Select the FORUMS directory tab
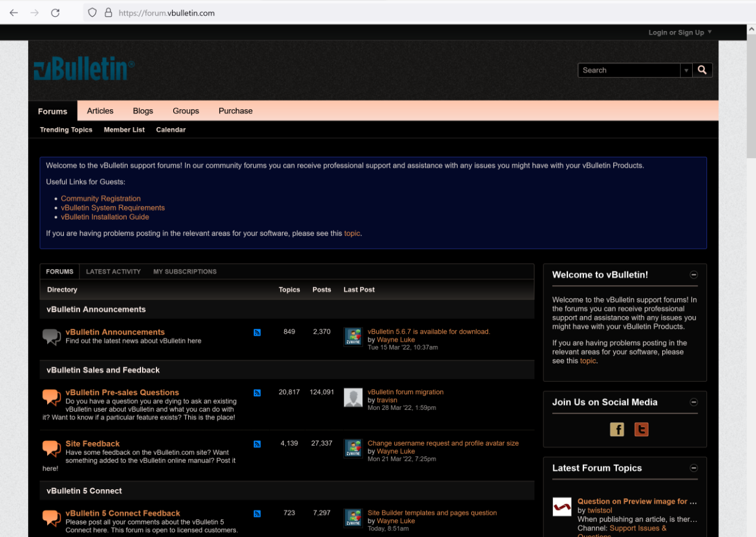 pyautogui.click(x=60, y=271)
